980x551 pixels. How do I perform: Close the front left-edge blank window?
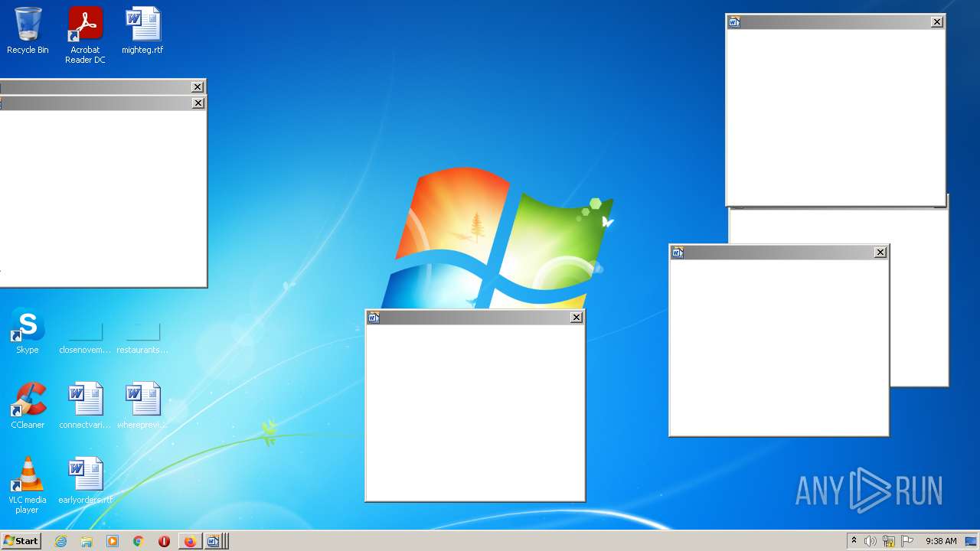pyautogui.click(x=198, y=103)
